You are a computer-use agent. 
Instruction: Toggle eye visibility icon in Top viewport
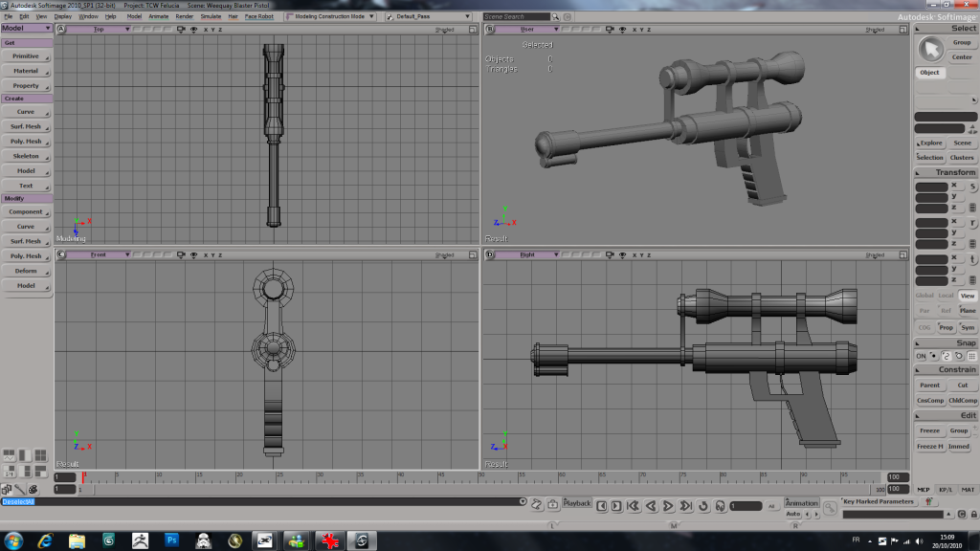click(193, 30)
